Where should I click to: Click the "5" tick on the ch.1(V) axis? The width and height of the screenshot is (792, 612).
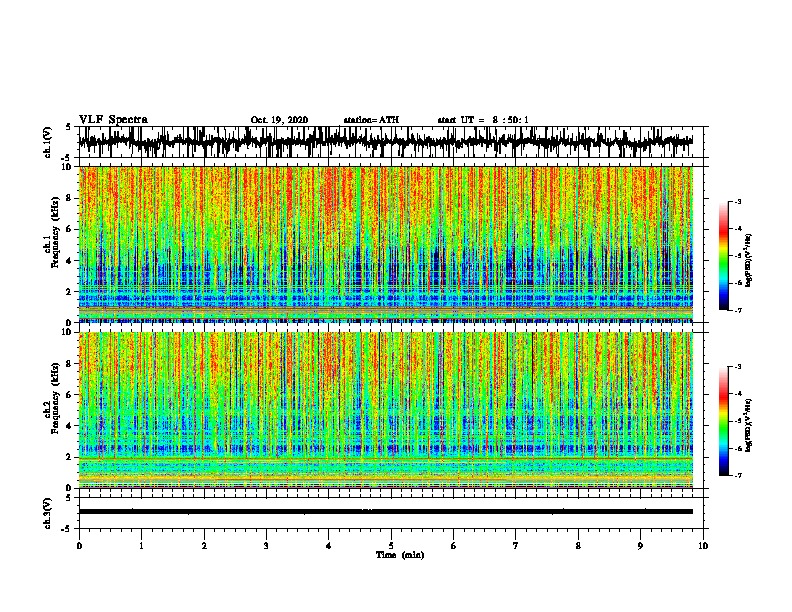click(68, 127)
